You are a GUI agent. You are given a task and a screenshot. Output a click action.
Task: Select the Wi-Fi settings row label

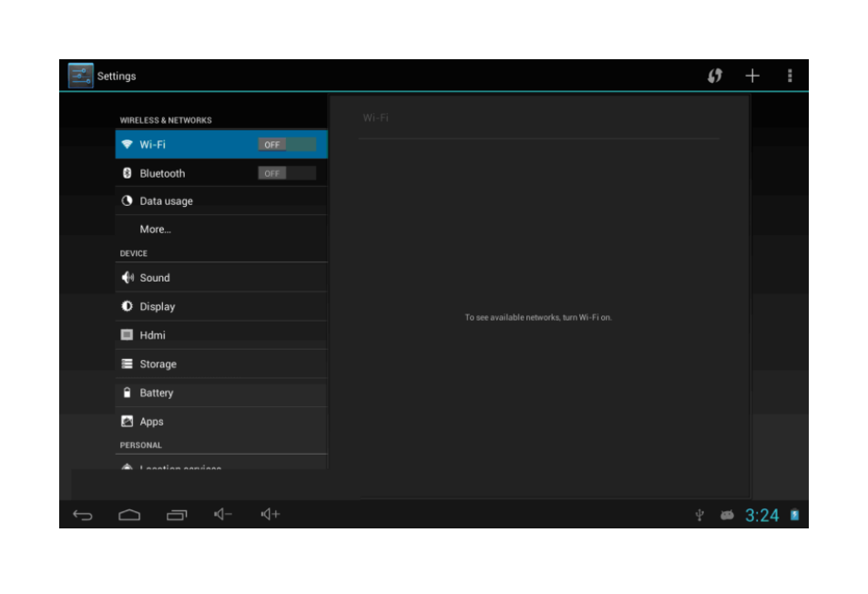click(152, 145)
